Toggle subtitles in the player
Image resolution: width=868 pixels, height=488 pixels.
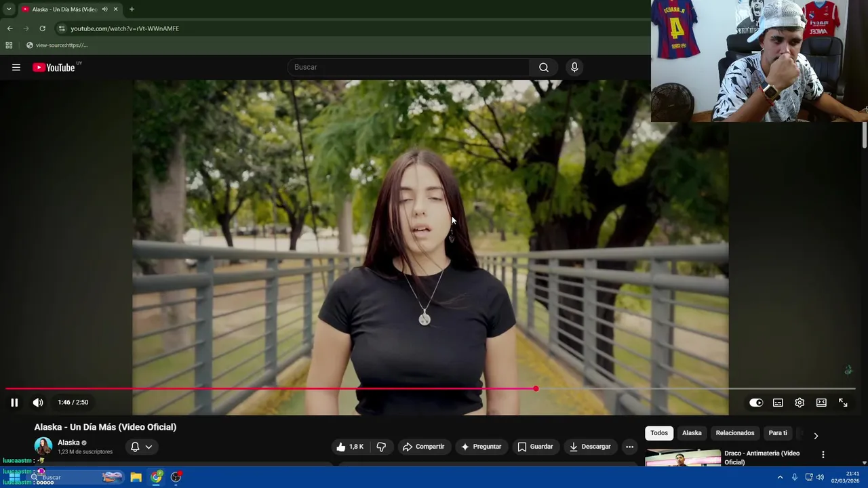click(x=778, y=403)
